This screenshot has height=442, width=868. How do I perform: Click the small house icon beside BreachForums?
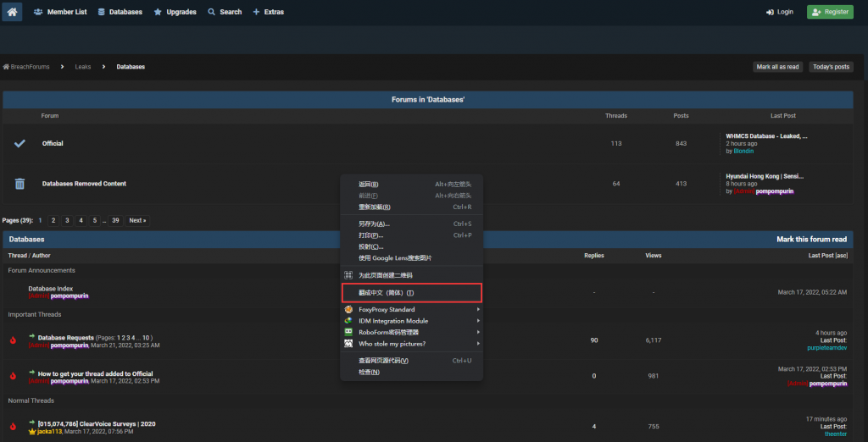point(6,67)
